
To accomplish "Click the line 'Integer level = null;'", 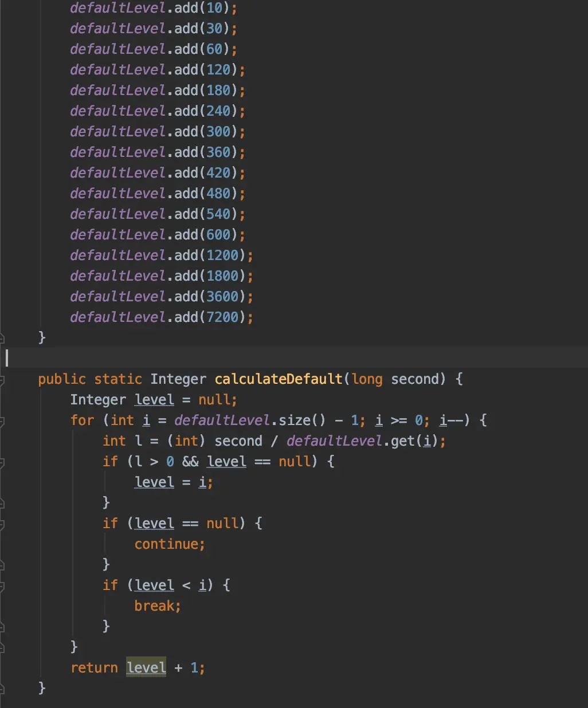I will pyautogui.click(x=154, y=400).
